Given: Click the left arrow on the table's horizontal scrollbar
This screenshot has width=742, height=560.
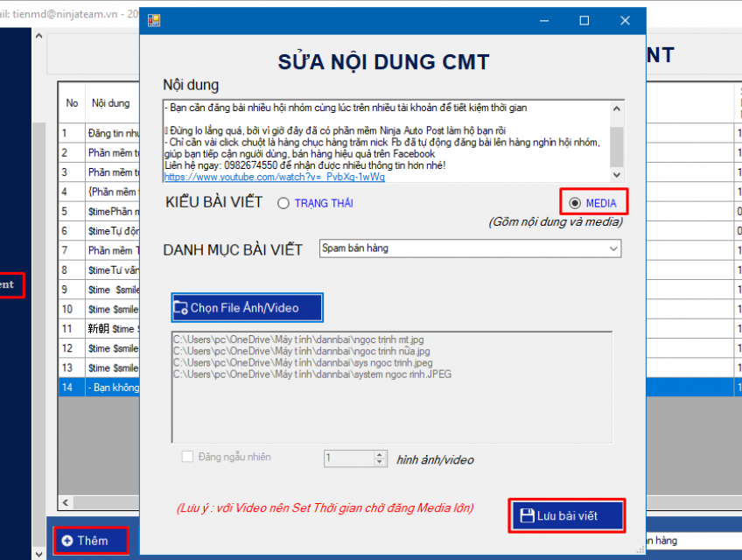Looking at the screenshot, I should [x=65, y=503].
